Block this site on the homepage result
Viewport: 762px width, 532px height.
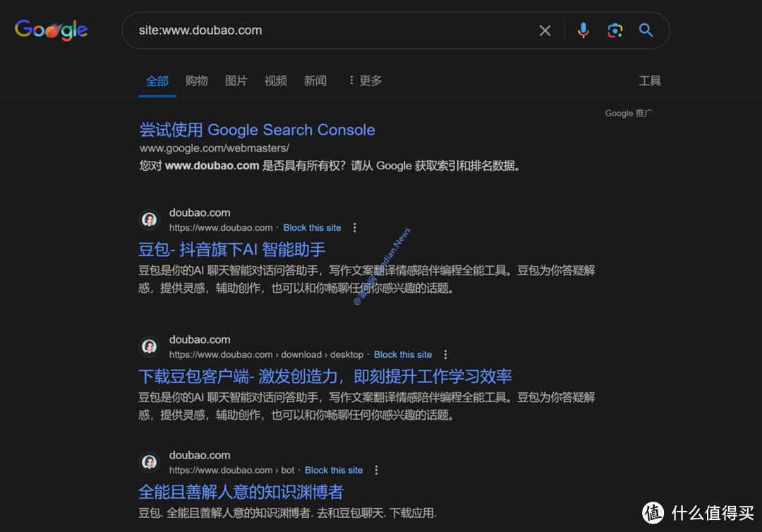tap(312, 228)
